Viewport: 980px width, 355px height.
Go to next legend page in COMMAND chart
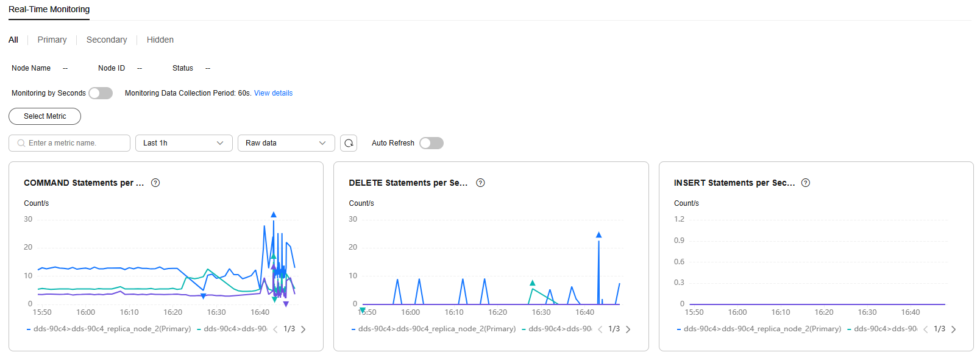click(304, 329)
